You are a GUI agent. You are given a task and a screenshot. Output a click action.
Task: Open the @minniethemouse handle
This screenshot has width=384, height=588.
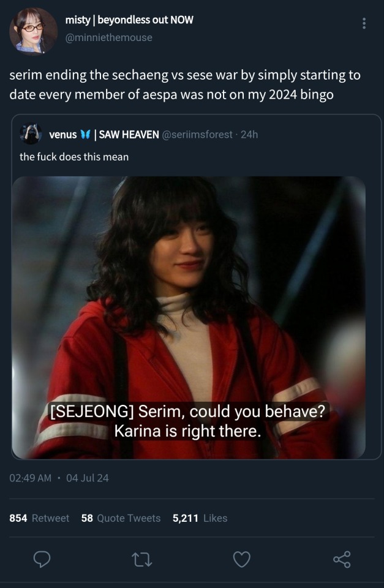[108, 37]
